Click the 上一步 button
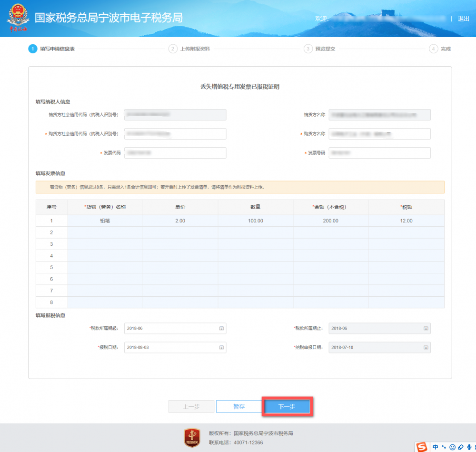The height and width of the screenshot is (452, 476). (191, 406)
